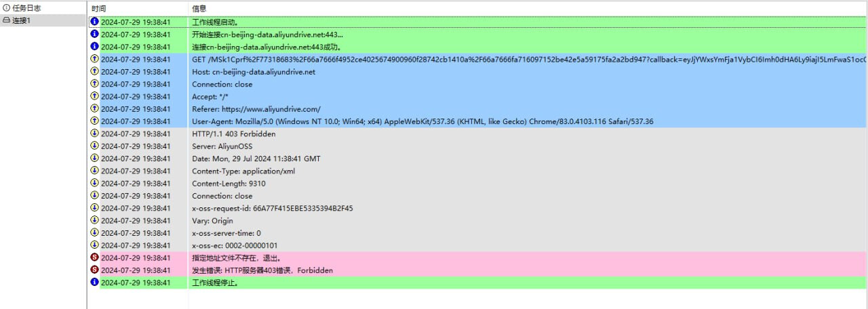
Task: Click the 信息 column header
Action: tap(200, 9)
